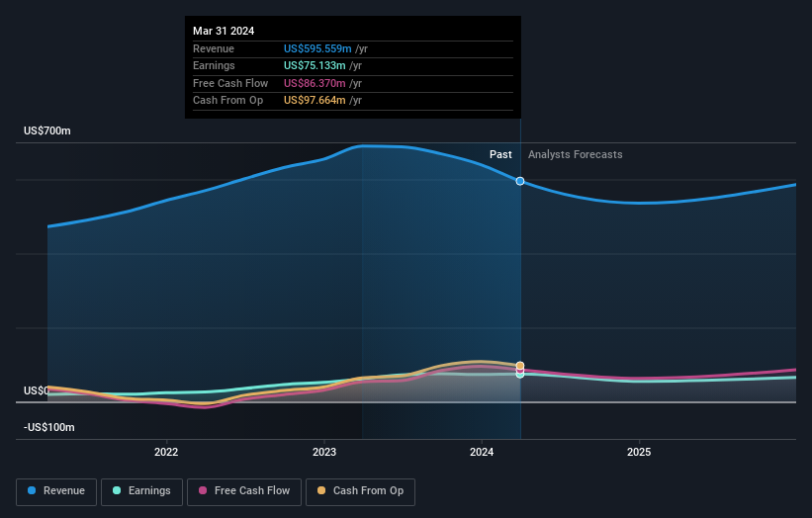Click the US$595.559m revenue value
The image size is (812, 518).
click(x=317, y=48)
